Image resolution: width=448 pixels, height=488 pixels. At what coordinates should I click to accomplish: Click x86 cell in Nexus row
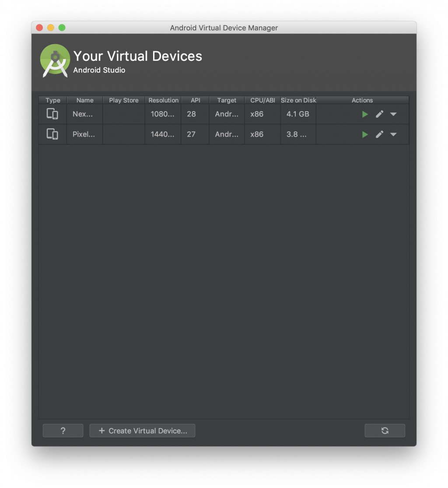[x=262, y=114]
